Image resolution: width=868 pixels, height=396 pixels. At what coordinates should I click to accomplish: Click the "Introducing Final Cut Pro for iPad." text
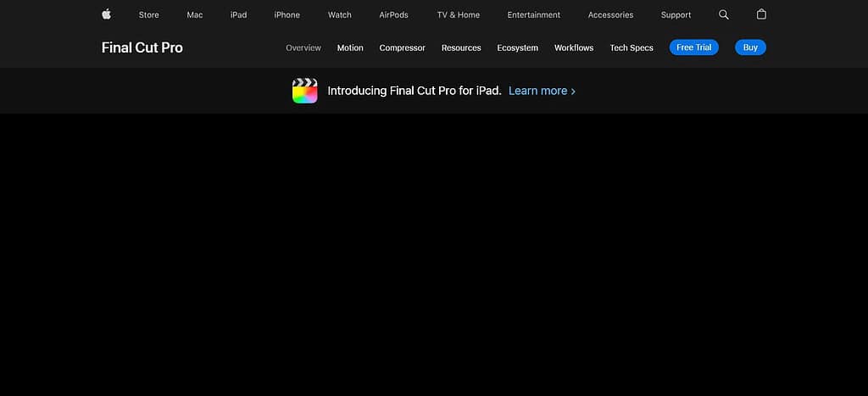(415, 91)
